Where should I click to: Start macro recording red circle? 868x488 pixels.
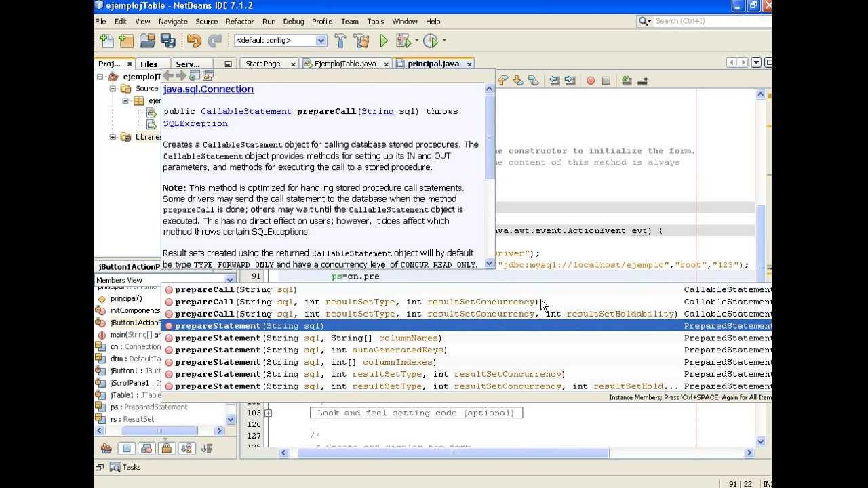coord(591,81)
